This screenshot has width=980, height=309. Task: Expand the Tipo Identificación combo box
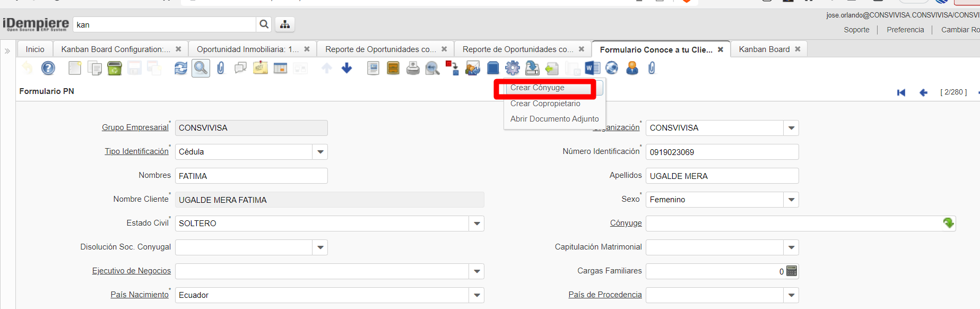(x=320, y=152)
